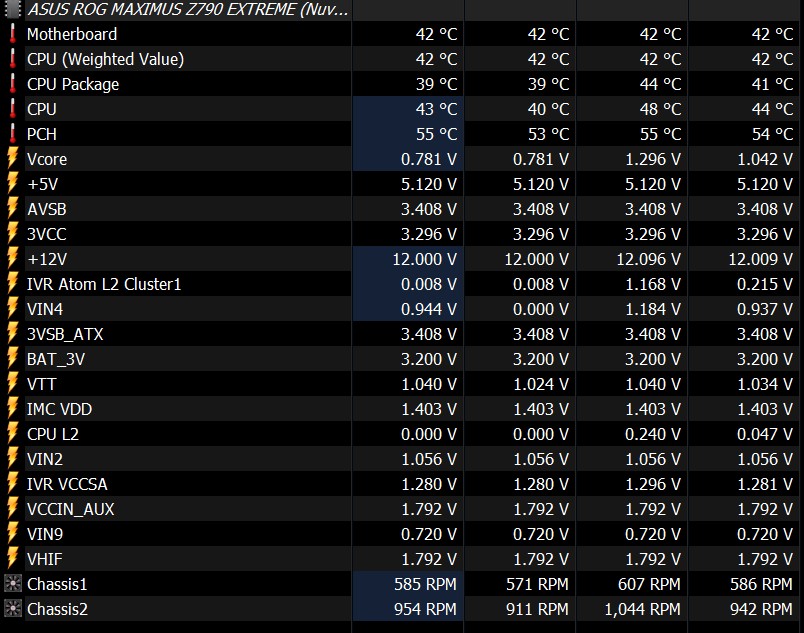Select the ASUS ROG MAXIMUS Z790 EXTREME header
Screen dimensions: 804x633
(x=188, y=9)
